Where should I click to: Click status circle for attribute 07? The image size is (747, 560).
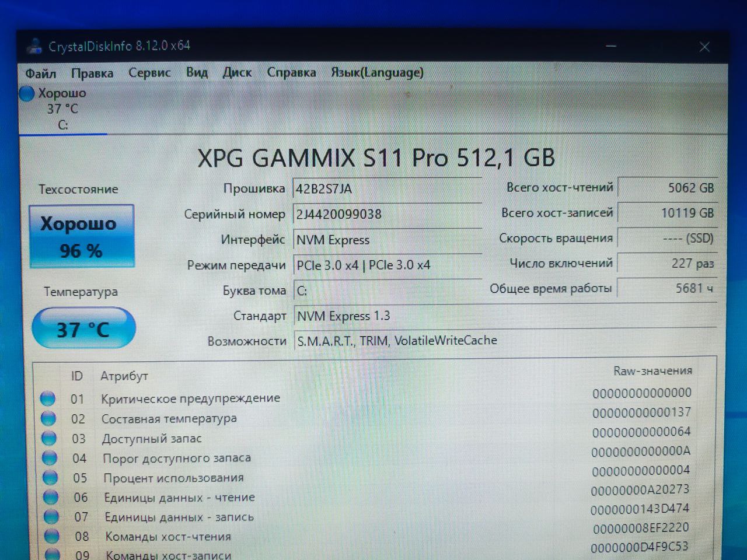(52, 517)
